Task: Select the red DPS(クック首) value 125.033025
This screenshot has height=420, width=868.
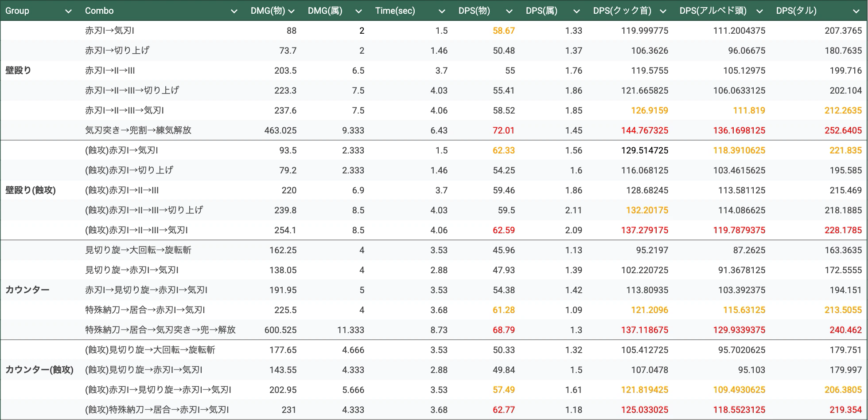Action: tap(645, 410)
